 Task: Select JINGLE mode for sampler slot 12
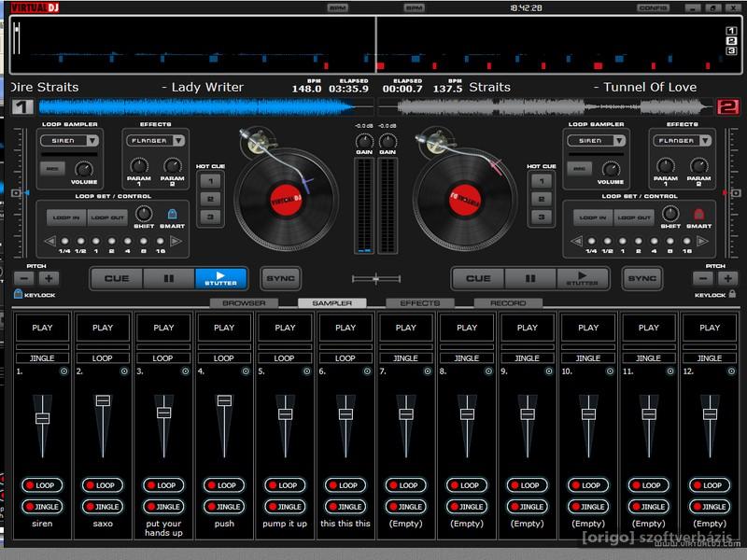(710, 507)
